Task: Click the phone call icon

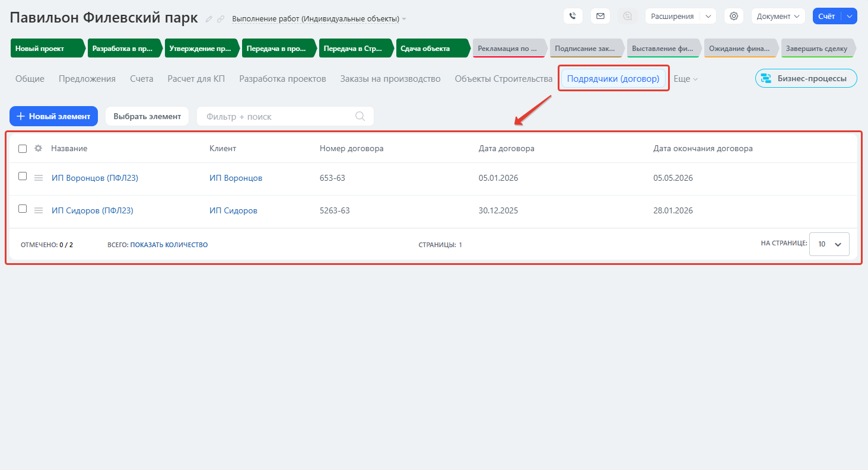Action: click(573, 17)
